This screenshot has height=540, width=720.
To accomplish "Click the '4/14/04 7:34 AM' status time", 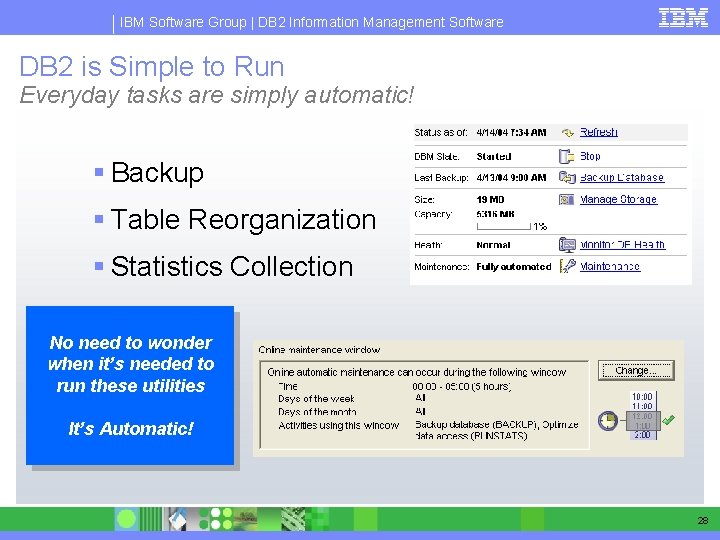I will (511, 133).
